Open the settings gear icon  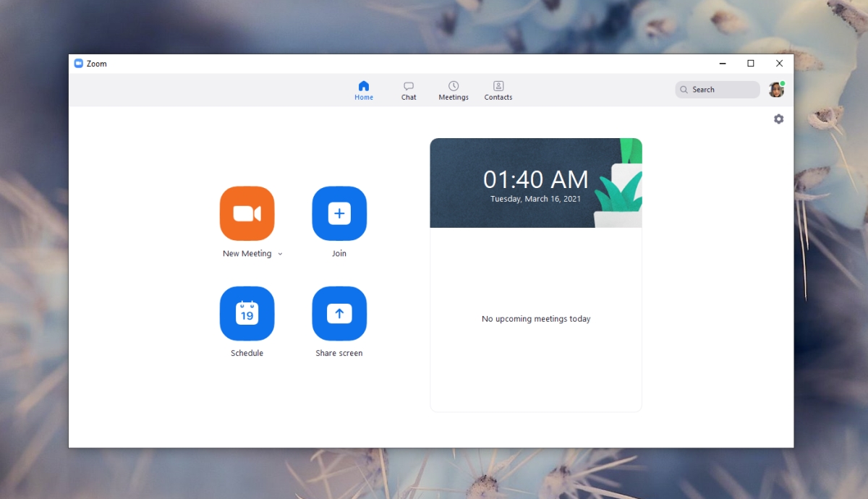(778, 119)
